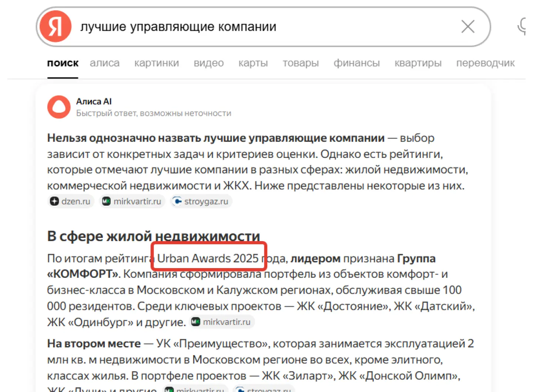Open the 'квартиры' tab
This screenshot has height=392, width=533.
point(418,63)
